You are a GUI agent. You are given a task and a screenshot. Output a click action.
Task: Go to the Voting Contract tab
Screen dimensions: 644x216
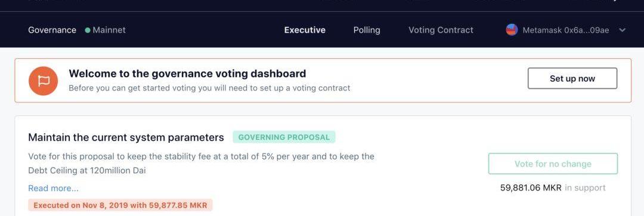click(441, 30)
